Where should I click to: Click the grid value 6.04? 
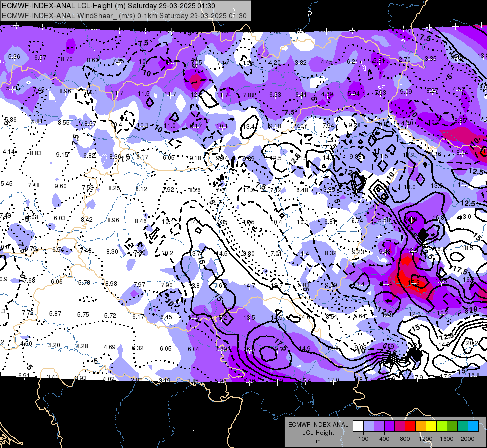(x=194, y=349)
